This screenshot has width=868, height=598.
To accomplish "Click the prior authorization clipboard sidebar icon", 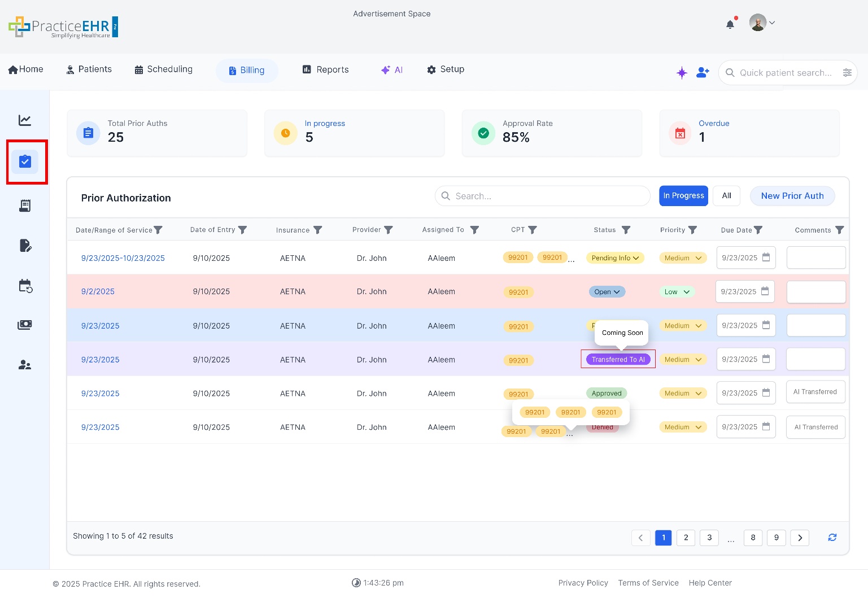I will (x=25, y=162).
